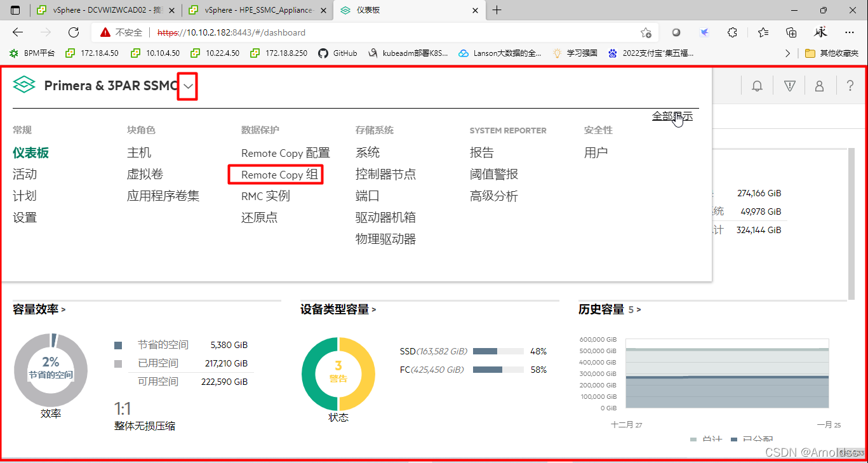Open a new browser tab
The image size is (868, 463).
(x=497, y=10)
